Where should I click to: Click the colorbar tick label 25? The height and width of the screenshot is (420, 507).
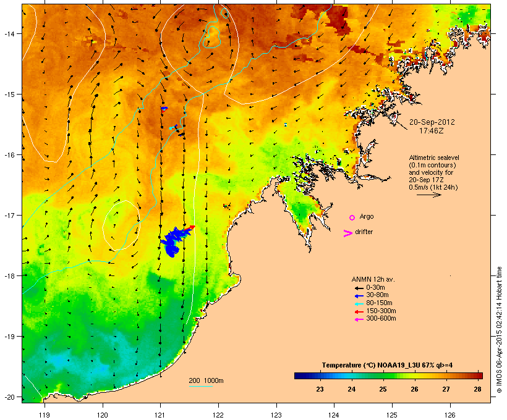(383, 389)
